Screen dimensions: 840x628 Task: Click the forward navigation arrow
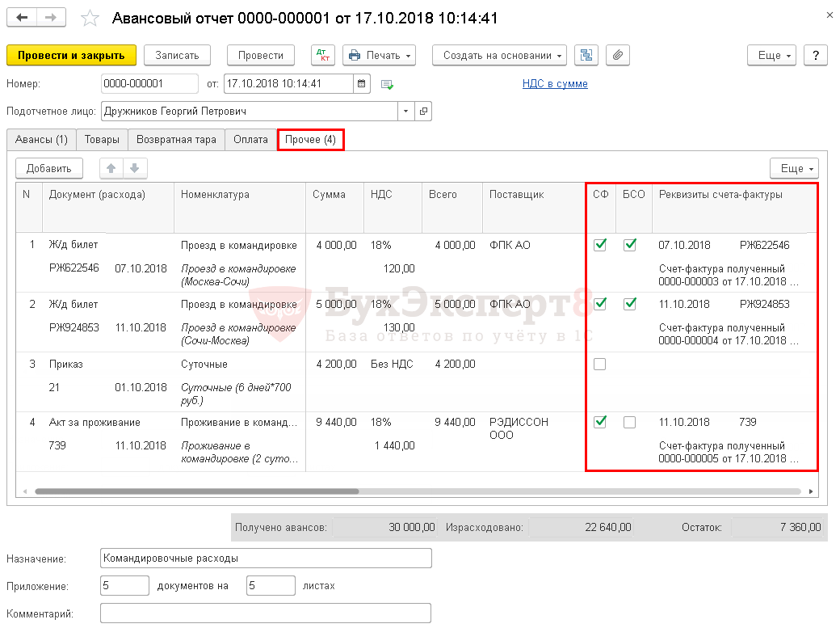point(52,18)
